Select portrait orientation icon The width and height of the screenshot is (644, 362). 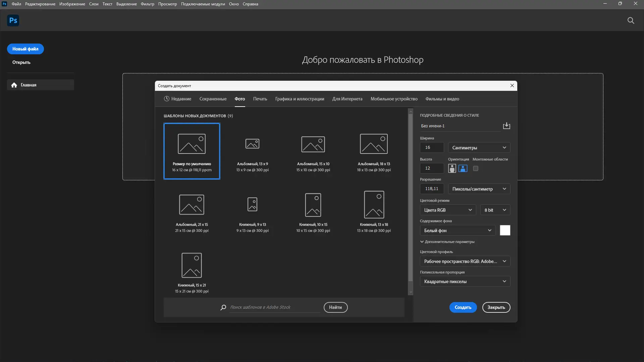click(452, 168)
